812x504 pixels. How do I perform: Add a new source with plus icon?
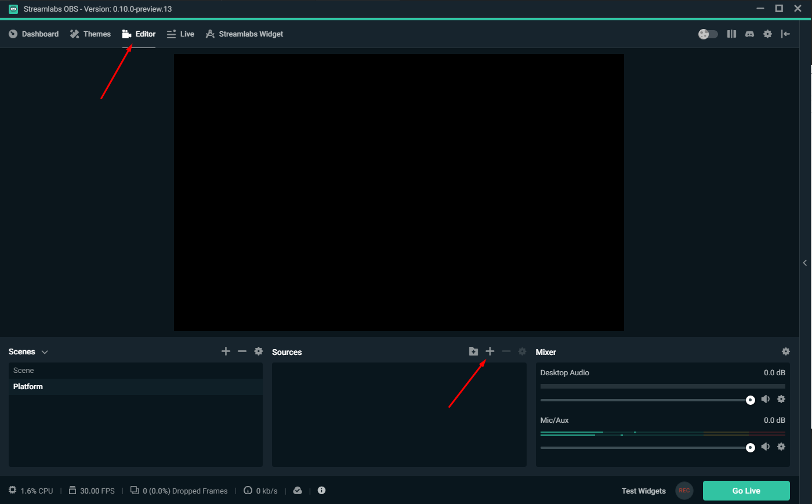click(x=490, y=351)
